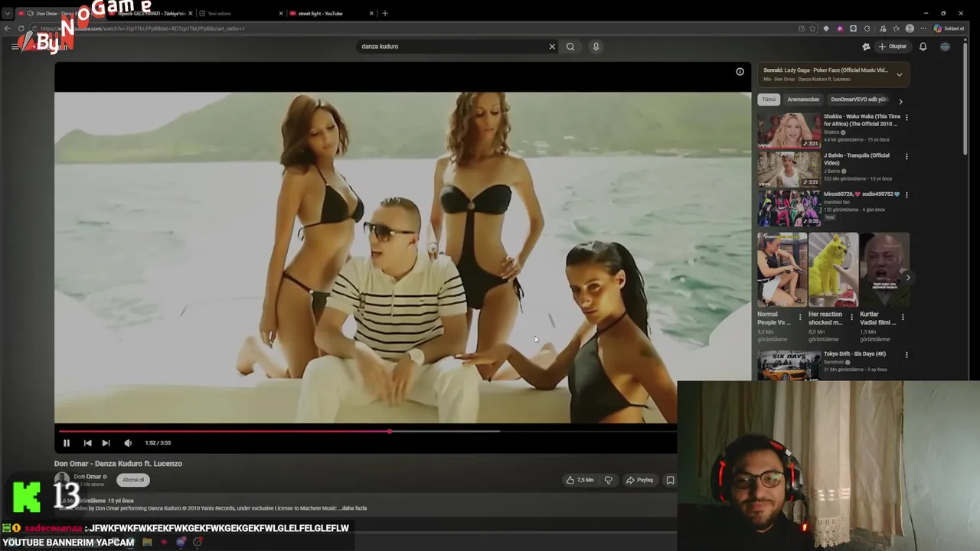Select the DonOmarVEVO filter chip
The height and width of the screenshot is (551, 980).
coord(859,99)
